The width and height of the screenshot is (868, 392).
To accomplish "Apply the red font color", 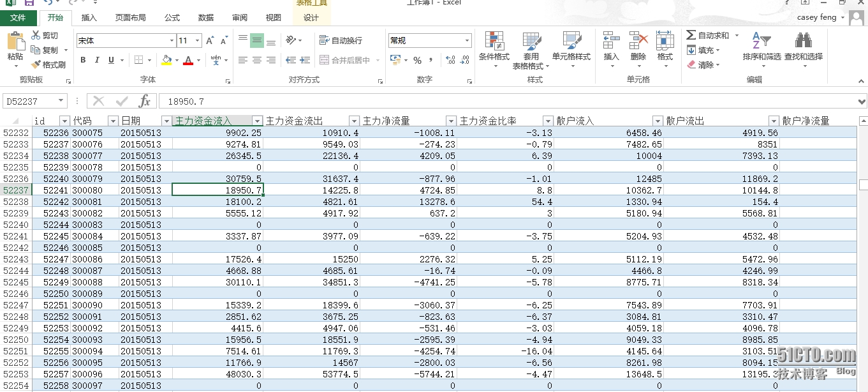I will click(x=188, y=60).
